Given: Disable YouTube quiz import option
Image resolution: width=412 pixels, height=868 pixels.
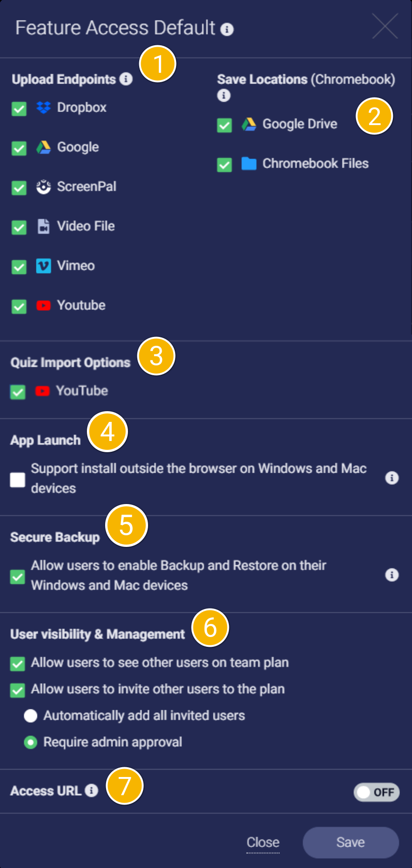Looking at the screenshot, I should click(x=18, y=392).
